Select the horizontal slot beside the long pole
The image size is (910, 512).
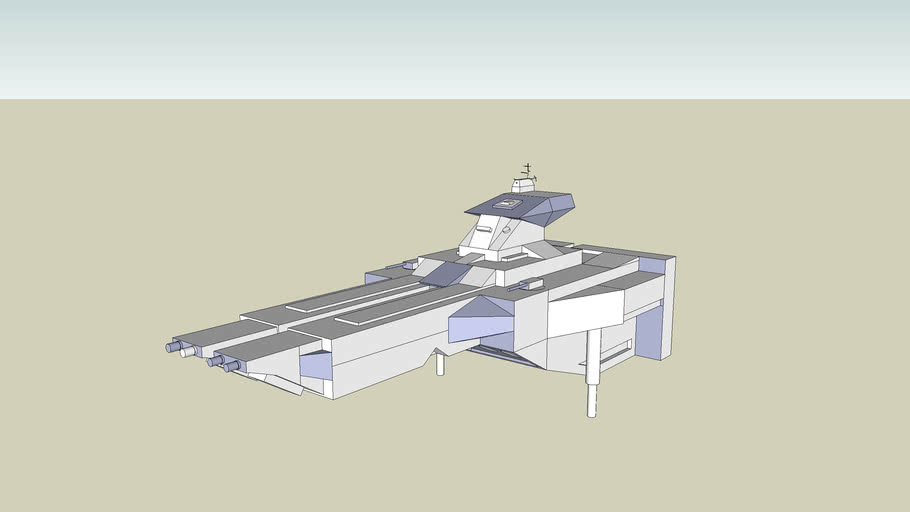click(617, 350)
